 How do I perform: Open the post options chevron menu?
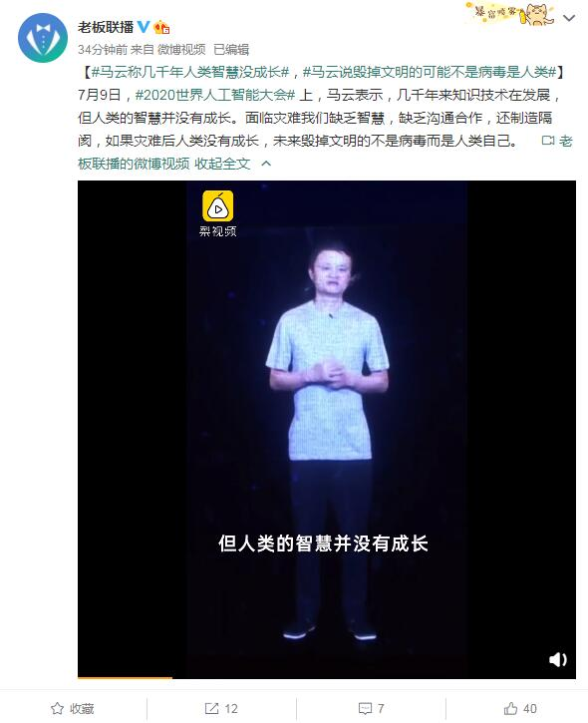point(569,18)
